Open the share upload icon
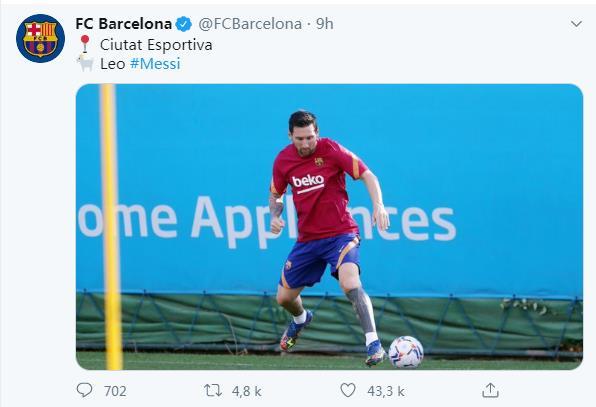 pos(490,390)
